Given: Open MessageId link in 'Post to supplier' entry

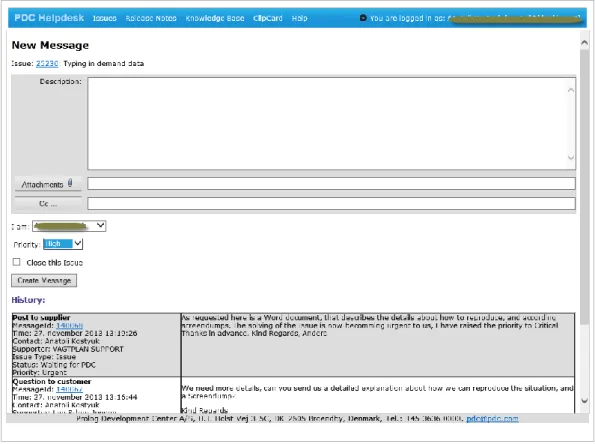Looking at the screenshot, I should [x=69, y=326].
